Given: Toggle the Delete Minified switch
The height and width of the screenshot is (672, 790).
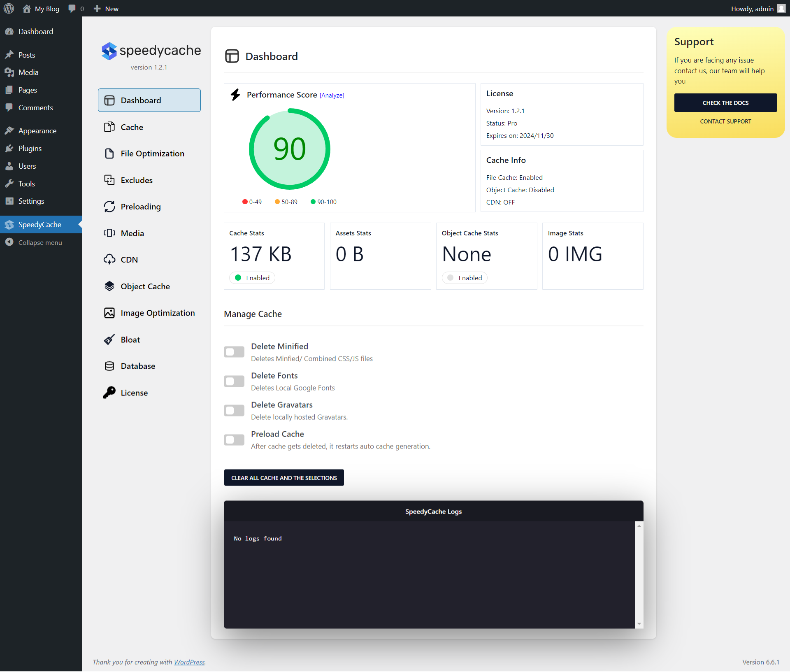Looking at the screenshot, I should (x=234, y=352).
